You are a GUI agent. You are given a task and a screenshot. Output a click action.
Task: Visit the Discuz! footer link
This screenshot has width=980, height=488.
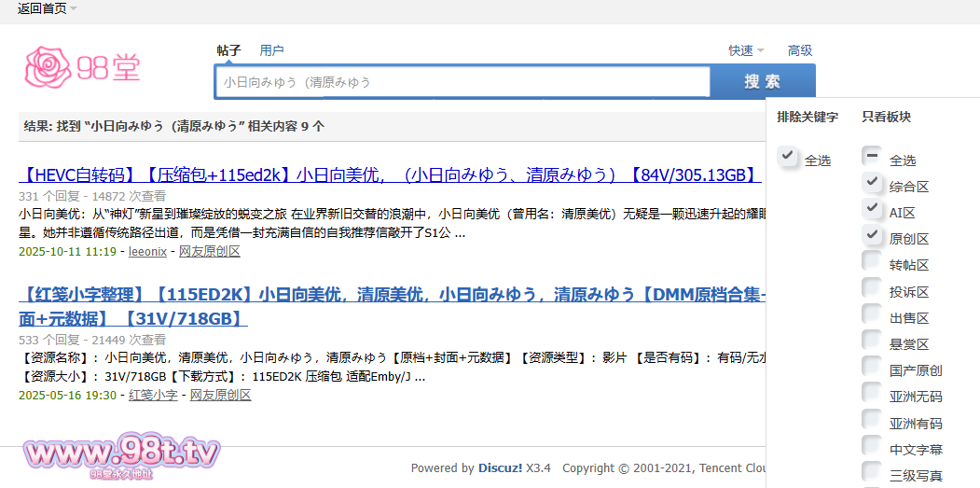(x=501, y=468)
